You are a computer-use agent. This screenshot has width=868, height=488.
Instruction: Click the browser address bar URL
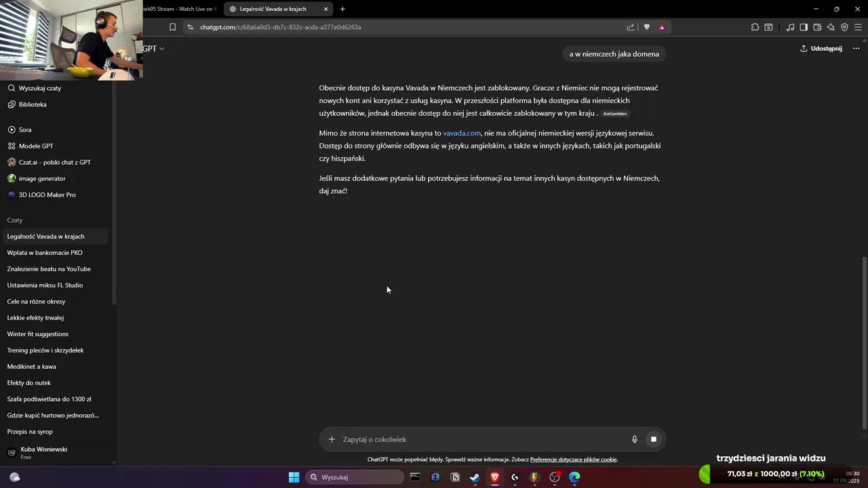point(280,27)
